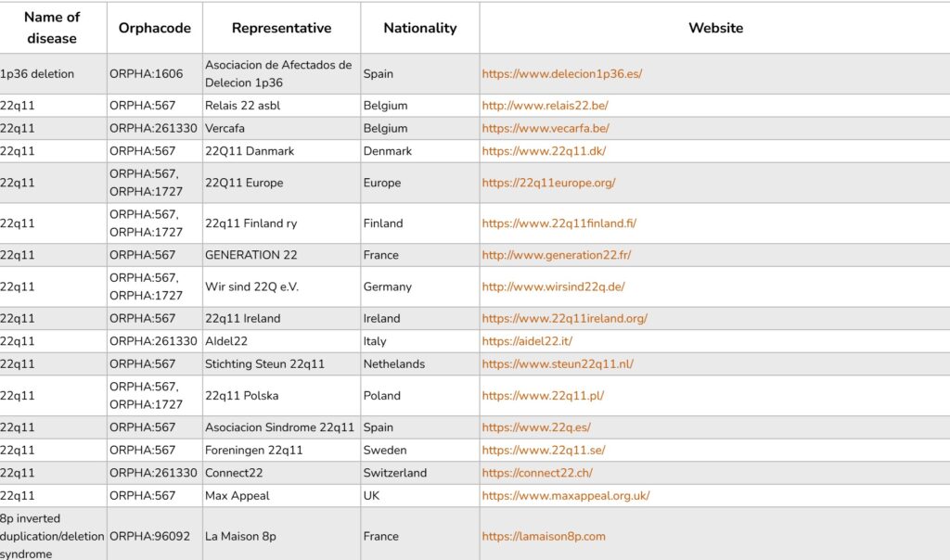Click the 22q11europe.org link

click(548, 183)
